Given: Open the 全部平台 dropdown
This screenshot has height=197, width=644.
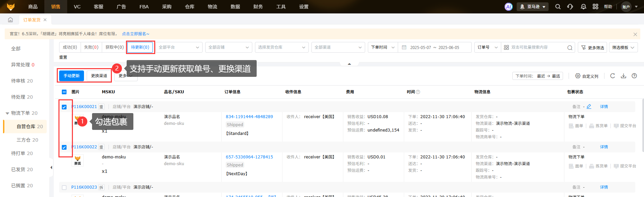Looking at the screenshot, I should (x=179, y=47).
